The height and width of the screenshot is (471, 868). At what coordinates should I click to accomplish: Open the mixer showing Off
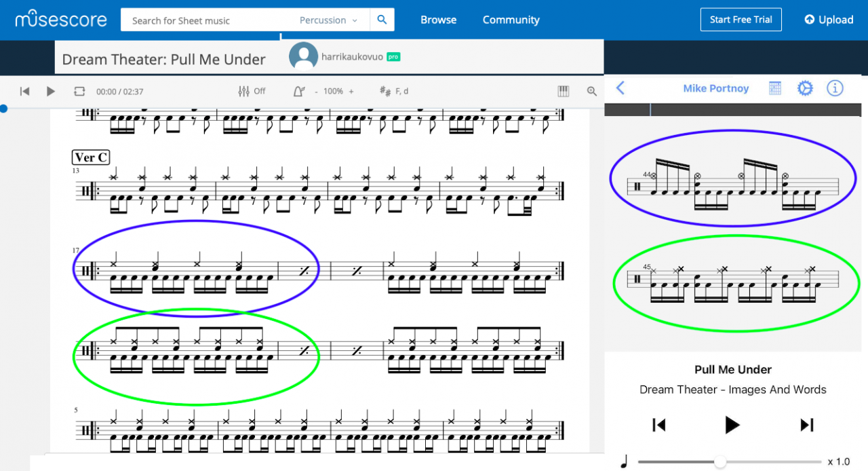pos(252,91)
